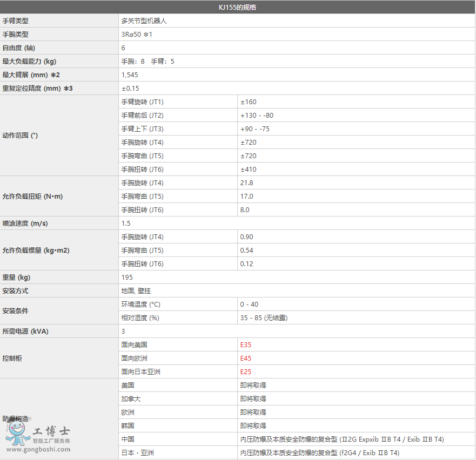Select the 环境温度 (°C) cell
This screenshot has height=460, width=476.
click(x=140, y=304)
